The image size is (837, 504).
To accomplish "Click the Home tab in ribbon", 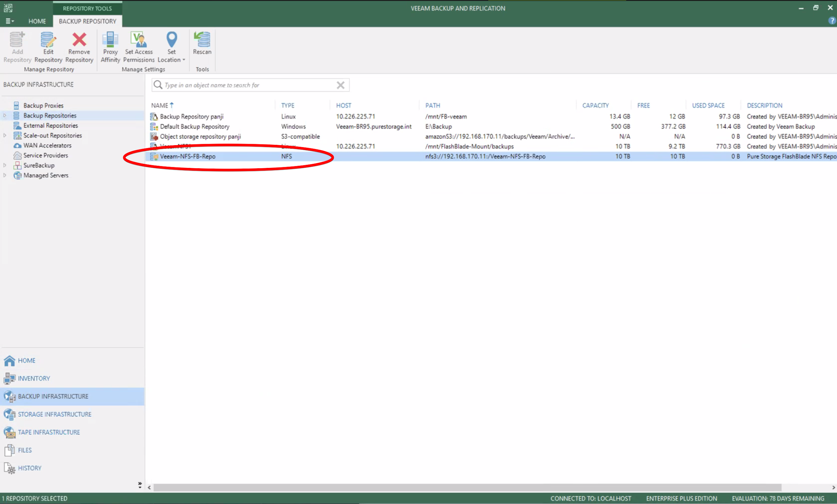I will (37, 21).
